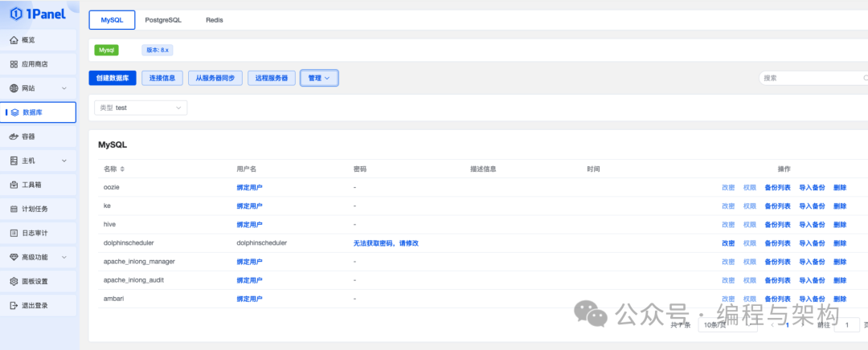Expand the 网站 sidebar submenu chevron
The width and height of the screenshot is (868, 350).
pos(64,88)
